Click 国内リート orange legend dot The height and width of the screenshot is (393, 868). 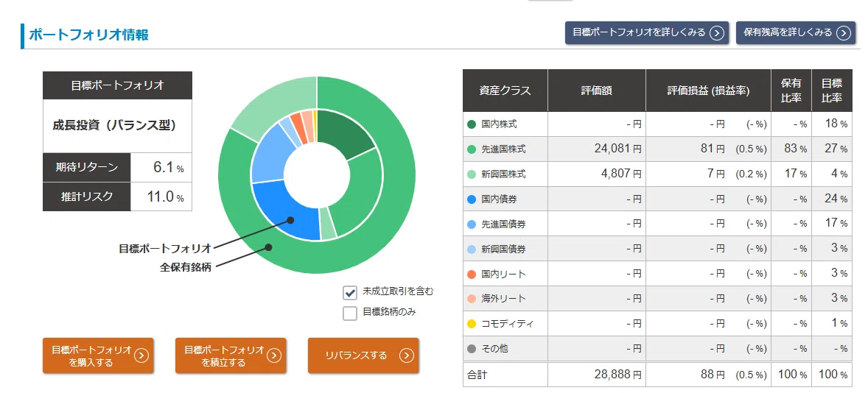coord(472,275)
